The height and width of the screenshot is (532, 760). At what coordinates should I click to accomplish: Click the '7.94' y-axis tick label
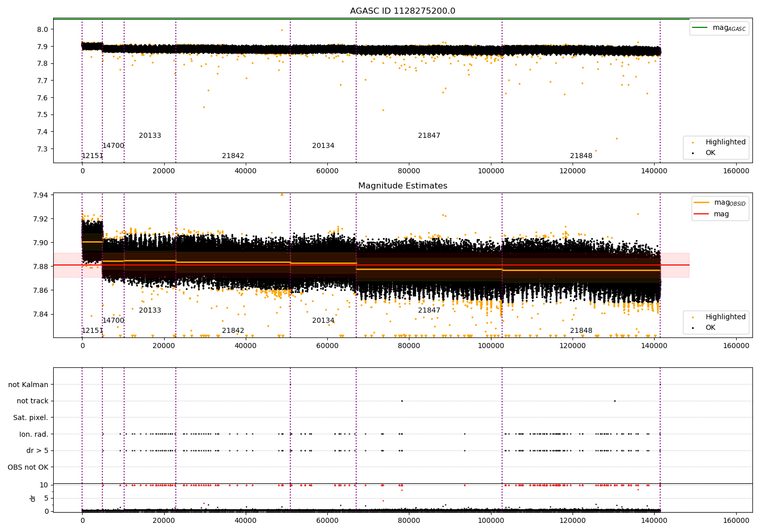point(40,195)
